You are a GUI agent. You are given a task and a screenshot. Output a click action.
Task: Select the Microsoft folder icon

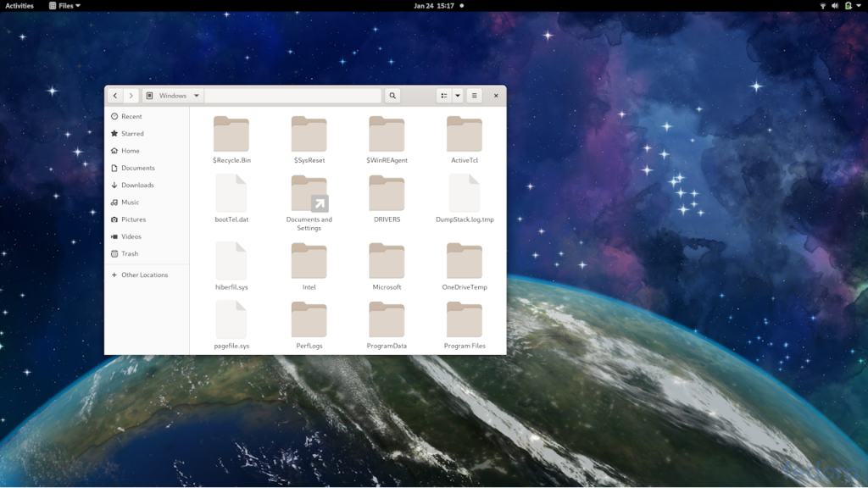(387, 261)
